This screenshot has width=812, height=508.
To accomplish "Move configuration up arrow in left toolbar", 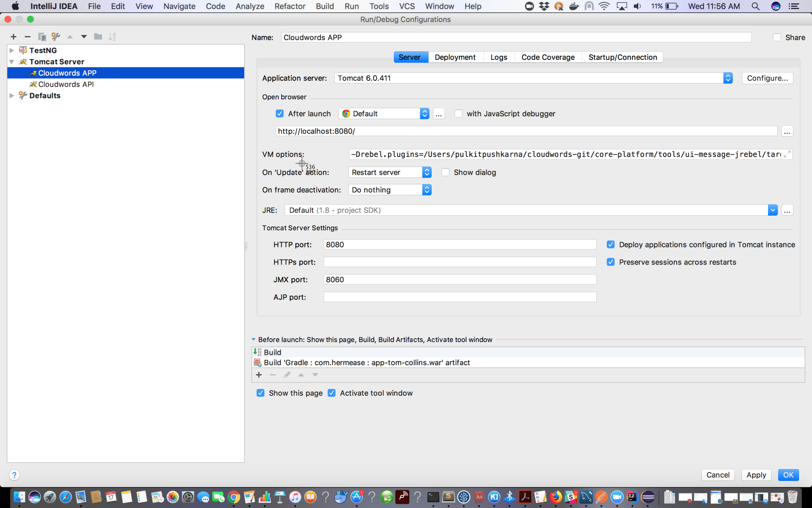I will (x=70, y=37).
